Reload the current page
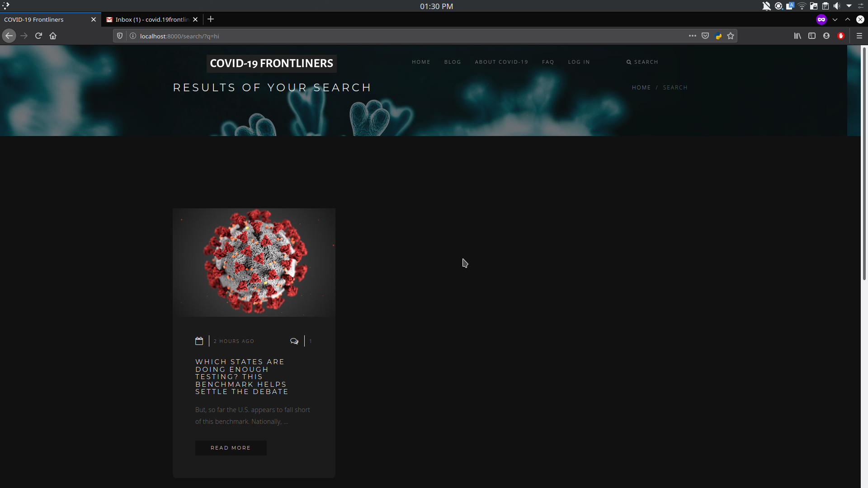 pyautogui.click(x=38, y=36)
